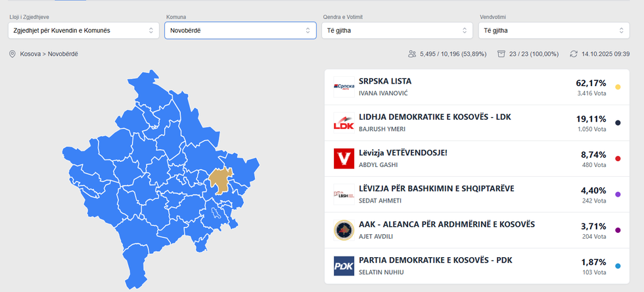Open the election type dropdown
Viewport: 644px width, 292px height.
pyautogui.click(x=83, y=30)
